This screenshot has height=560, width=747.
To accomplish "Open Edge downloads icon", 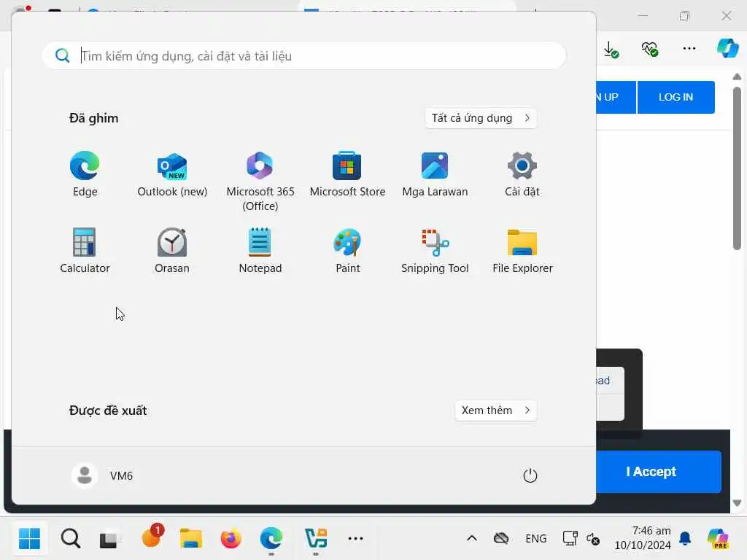I will [x=611, y=49].
